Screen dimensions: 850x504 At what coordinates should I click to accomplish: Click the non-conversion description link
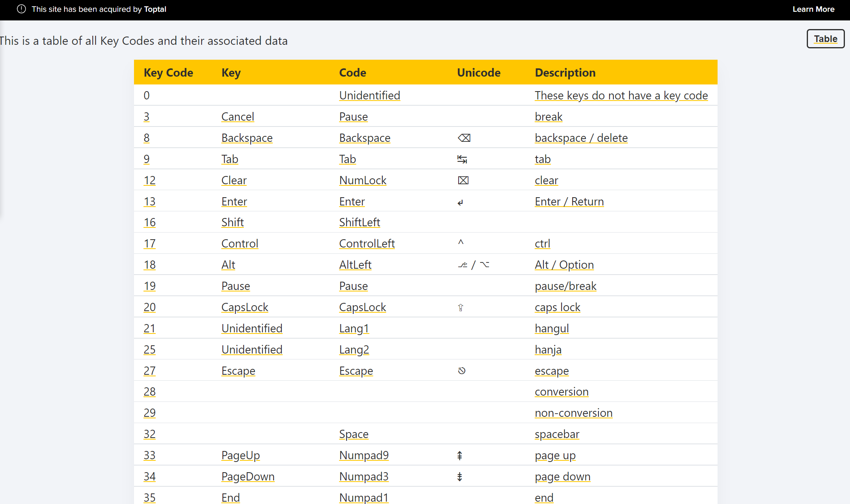point(573,413)
